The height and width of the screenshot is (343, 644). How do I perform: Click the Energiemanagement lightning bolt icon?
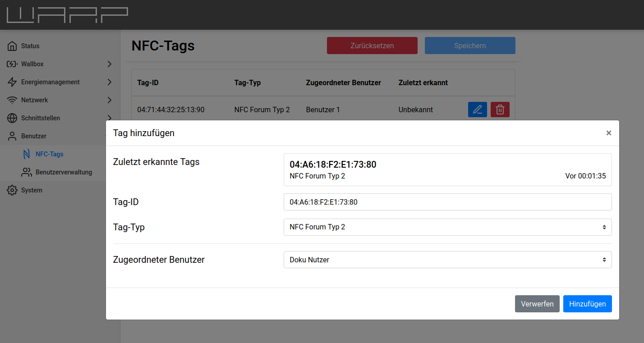click(x=12, y=82)
